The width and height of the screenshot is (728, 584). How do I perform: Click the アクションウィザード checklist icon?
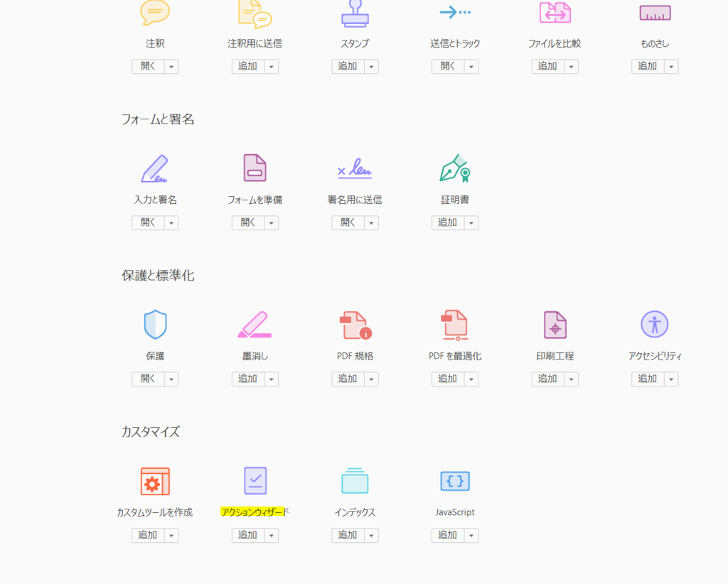click(x=255, y=480)
